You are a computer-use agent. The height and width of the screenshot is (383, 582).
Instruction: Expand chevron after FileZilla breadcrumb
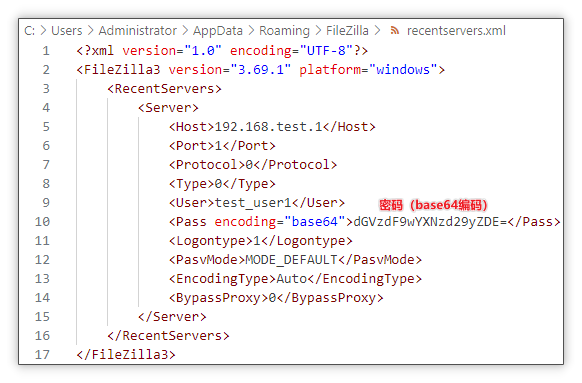[377, 30]
